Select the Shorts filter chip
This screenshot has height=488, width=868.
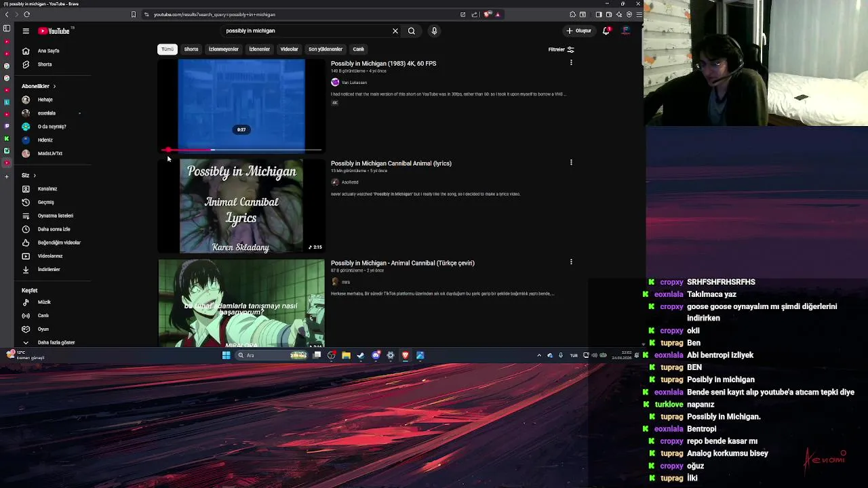[191, 49]
